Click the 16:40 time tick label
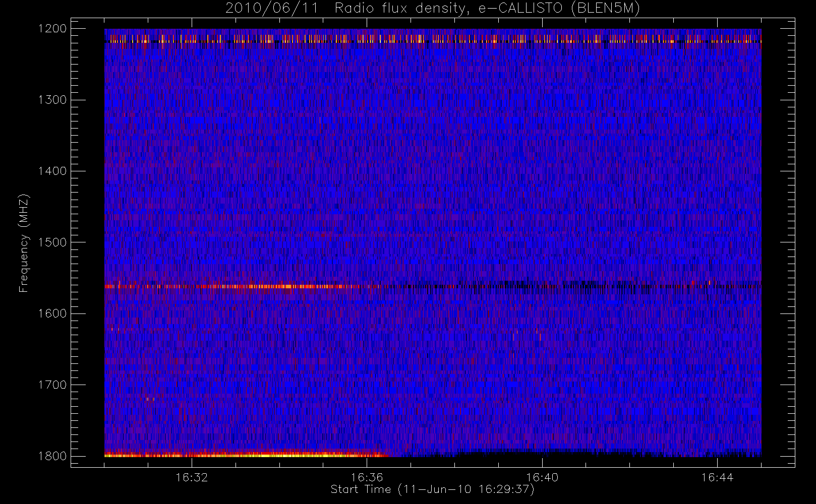Image resolution: width=816 pixels, height=504 pixels. click(542, 477)
